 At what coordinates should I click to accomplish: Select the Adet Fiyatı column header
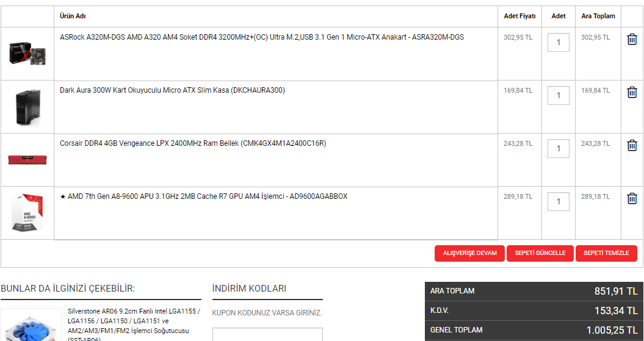(x=519, y=16)
